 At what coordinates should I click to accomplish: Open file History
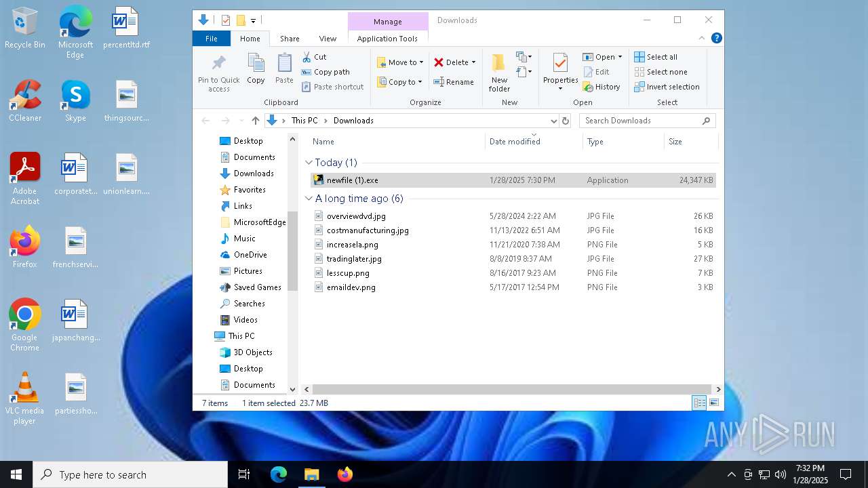click(x=601, y=87)
